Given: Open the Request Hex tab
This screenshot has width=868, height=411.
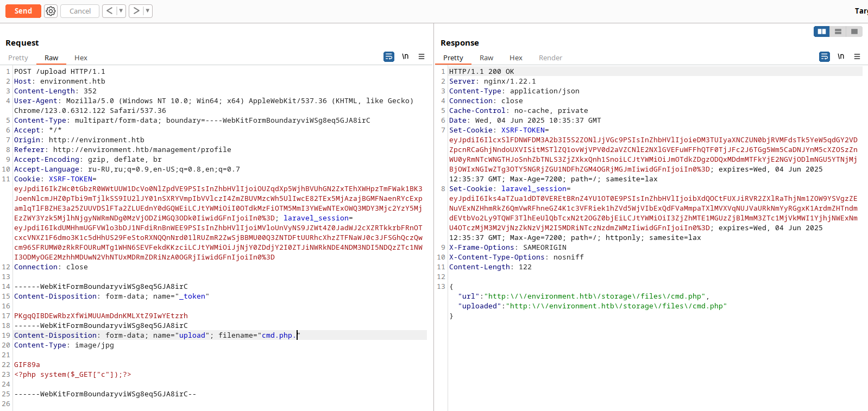Looking at the screenshot, I should pos(81,58).
